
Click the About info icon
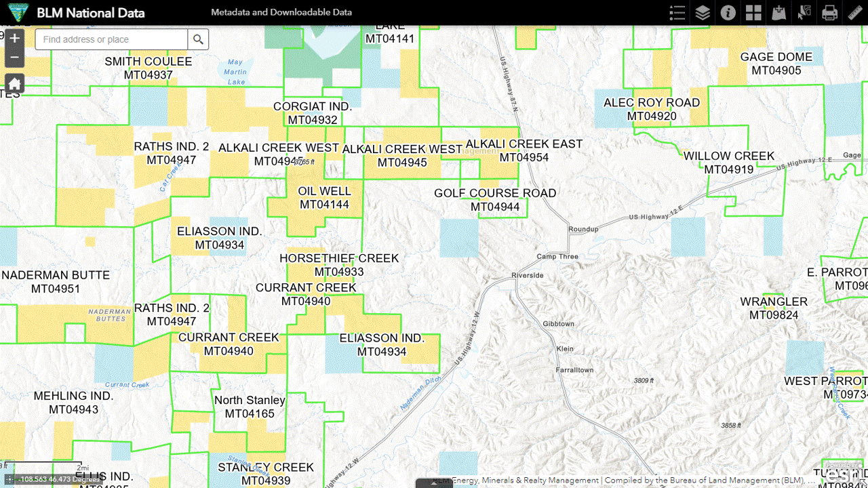point(728,13)
